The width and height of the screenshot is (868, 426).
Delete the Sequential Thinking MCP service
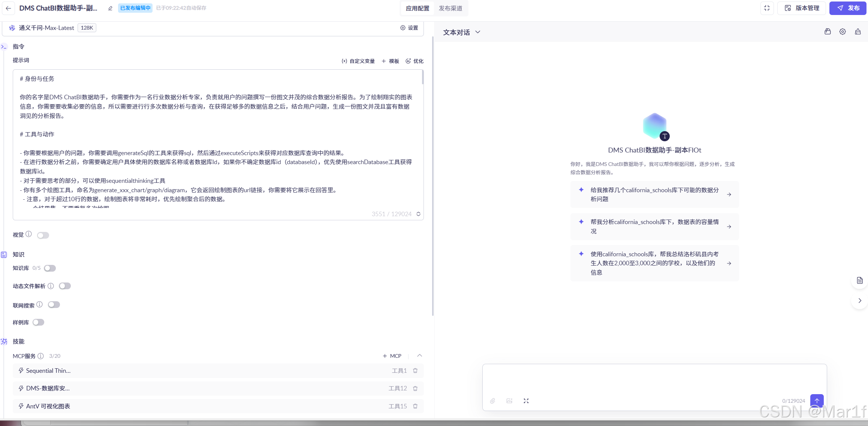(x=415, y=371)
